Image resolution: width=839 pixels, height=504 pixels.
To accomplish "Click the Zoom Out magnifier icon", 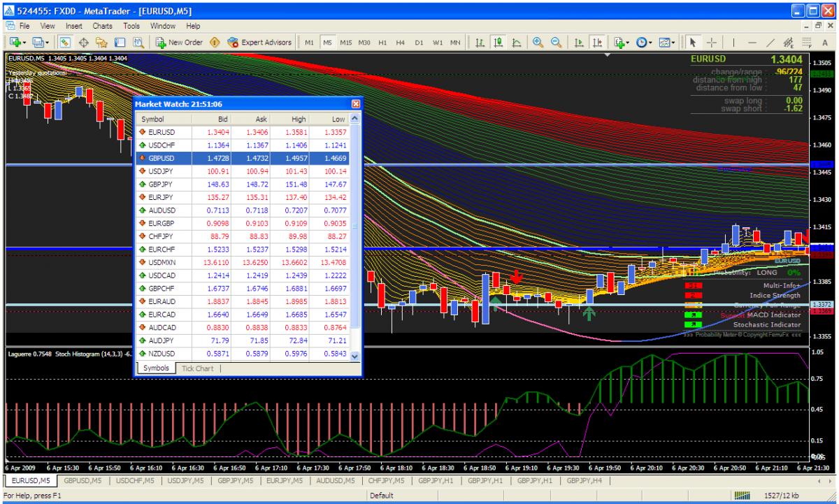I will coord(557,42).
